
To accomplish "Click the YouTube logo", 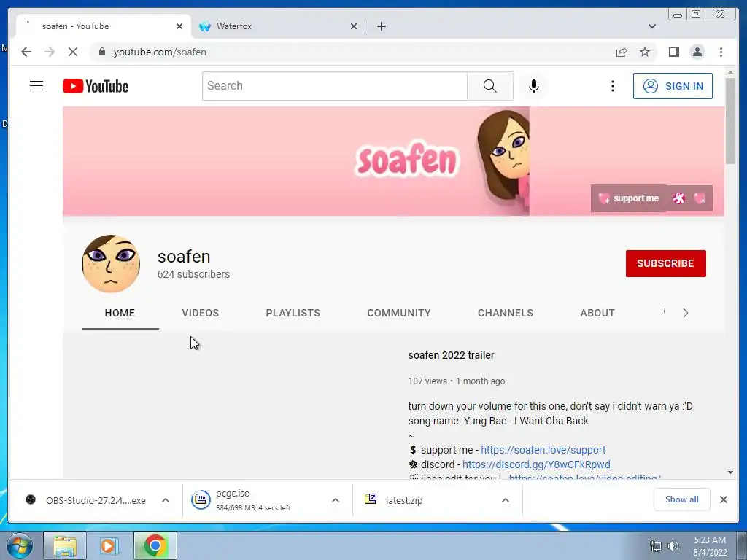I will point(96,86).
